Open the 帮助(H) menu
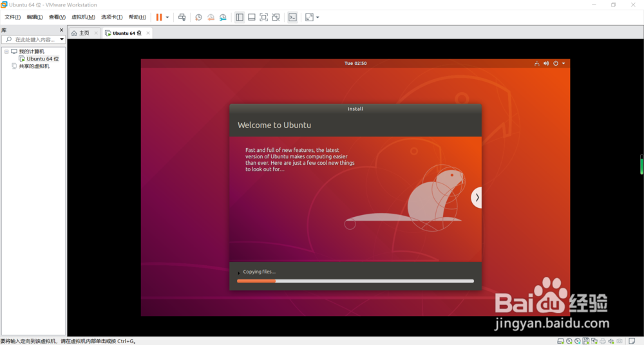Viewport: 644px width, 345px height. [137, 17]
